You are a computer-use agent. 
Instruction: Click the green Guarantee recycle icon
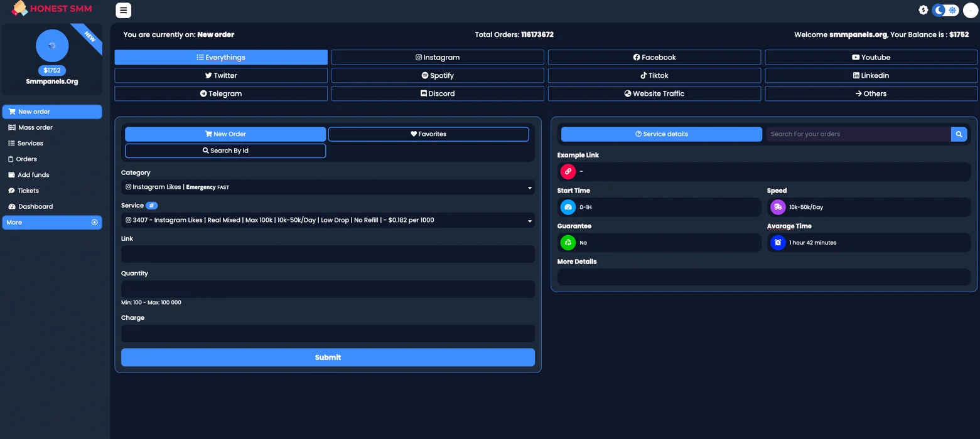coord(568,243)
